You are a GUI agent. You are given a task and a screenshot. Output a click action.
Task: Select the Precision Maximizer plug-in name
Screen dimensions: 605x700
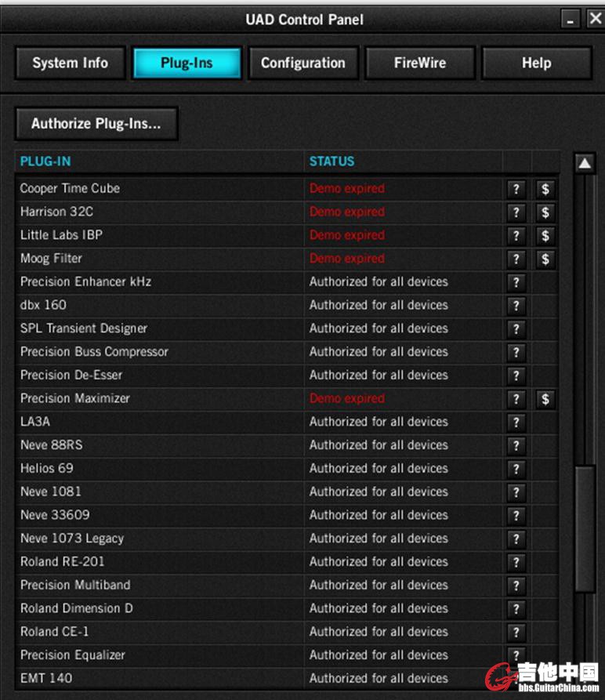(x=75, y=398)
